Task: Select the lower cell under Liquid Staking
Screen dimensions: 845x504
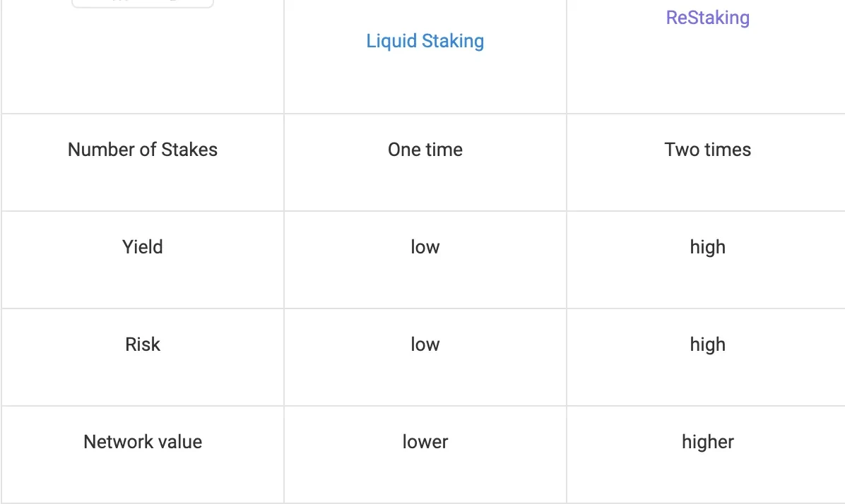Action: click(425, 442)
